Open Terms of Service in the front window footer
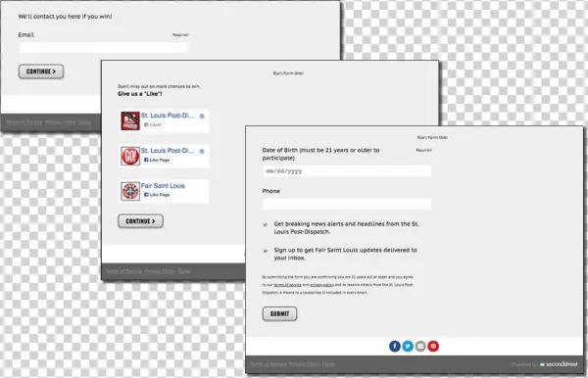Viewport: 588px width, 378px height. point(269,364)
